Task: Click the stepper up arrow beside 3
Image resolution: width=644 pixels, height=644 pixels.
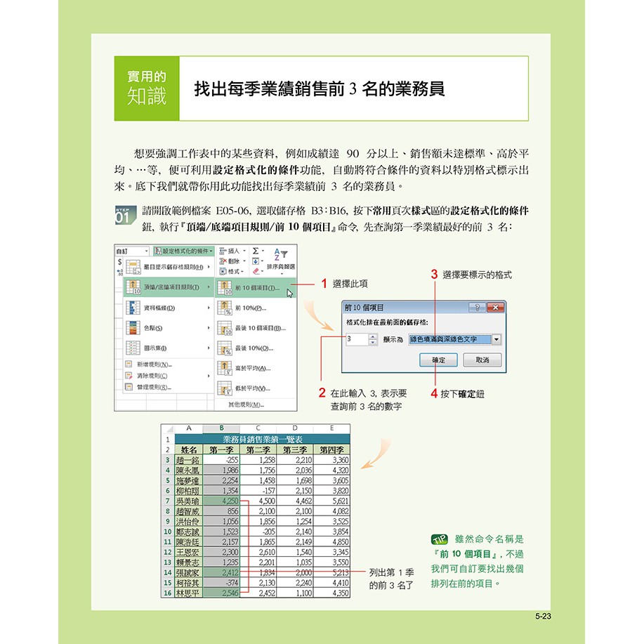Action: click(372, 336)
